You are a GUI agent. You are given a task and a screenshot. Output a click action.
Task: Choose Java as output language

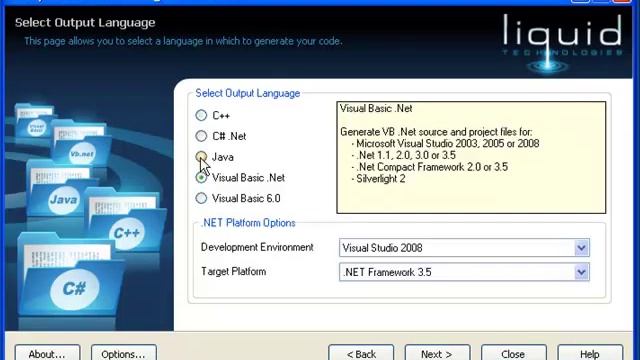201,157
